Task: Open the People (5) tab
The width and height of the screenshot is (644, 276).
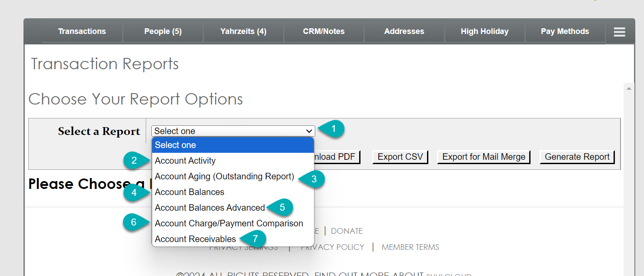Action: pos(163,31)
